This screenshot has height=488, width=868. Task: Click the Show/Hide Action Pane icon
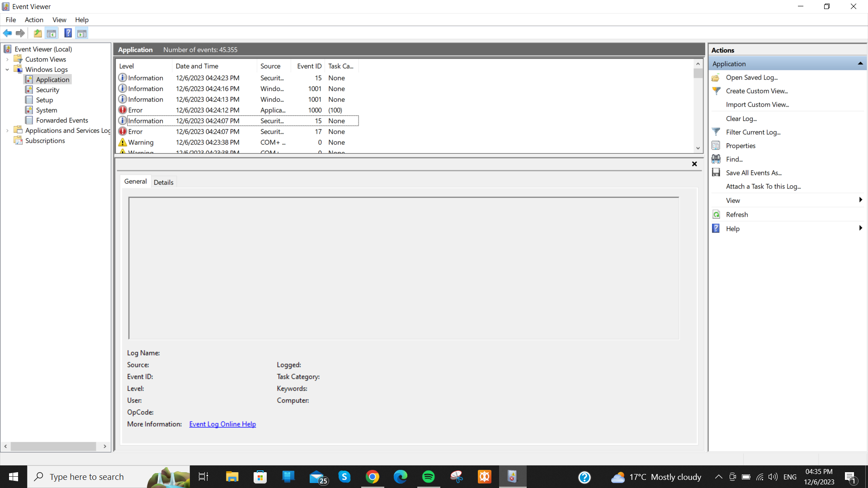(x=82, y=33)
